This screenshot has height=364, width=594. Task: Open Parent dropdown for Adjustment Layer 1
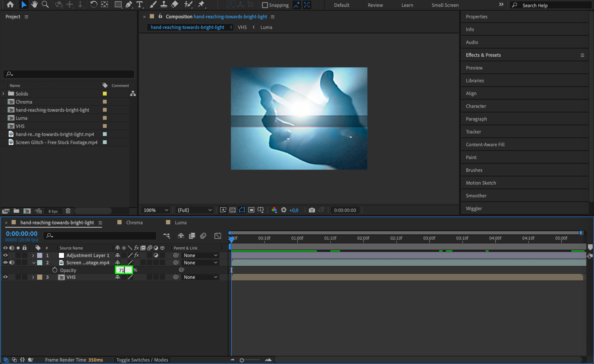[x=200, y=255]
